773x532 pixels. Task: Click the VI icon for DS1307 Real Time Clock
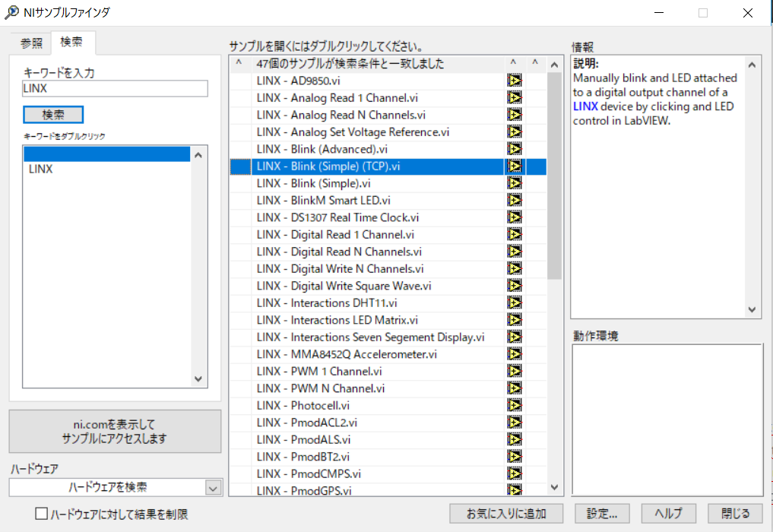coord(514,217)
